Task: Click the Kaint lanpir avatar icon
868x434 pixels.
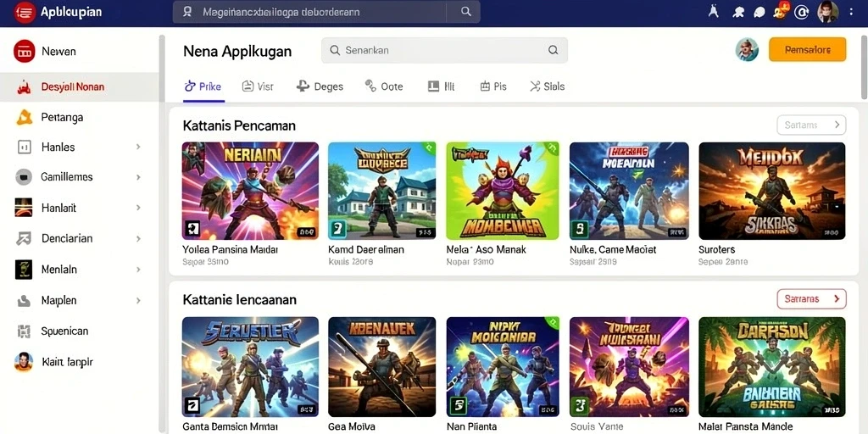Action: click(24, 362)
